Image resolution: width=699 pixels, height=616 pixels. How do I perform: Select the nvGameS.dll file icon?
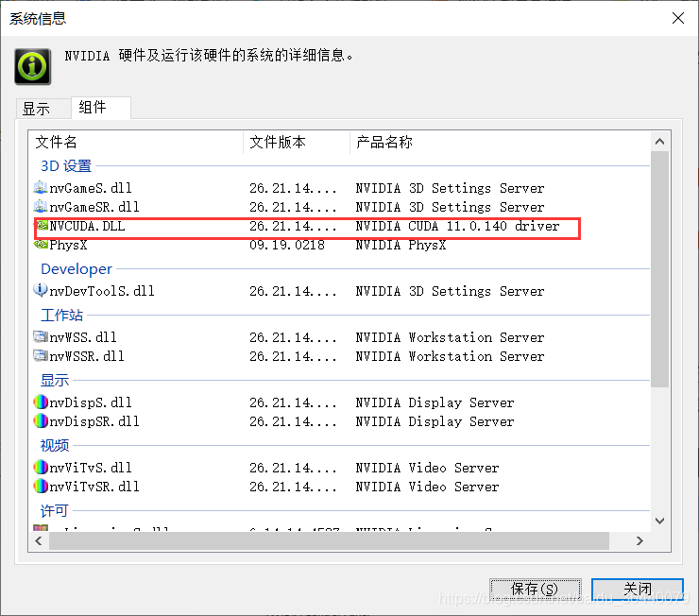[41, 187]
